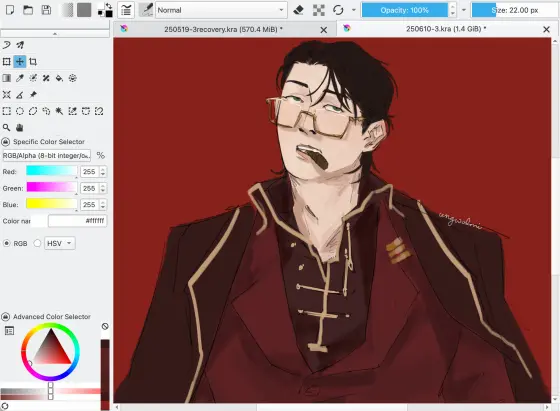This screenshot has width=560, height=411.
Task: Select the Fill bucket tool
Action: pos(59,78)
